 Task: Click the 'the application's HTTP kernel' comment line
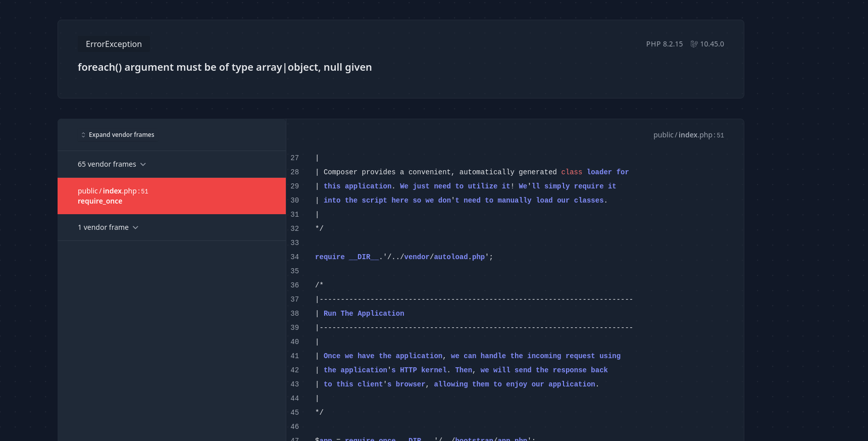[462, 370]
